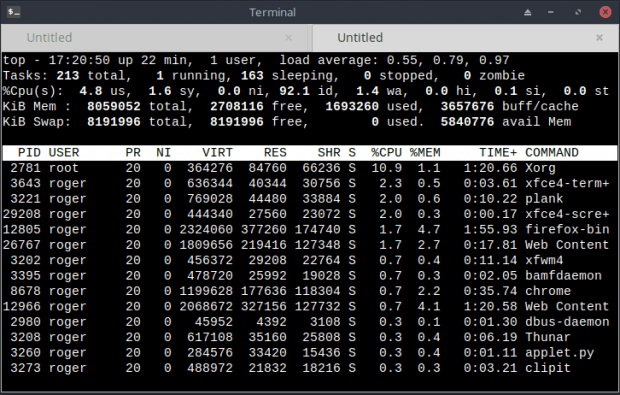Close the Terminal window with the red button
The image size is (620, 395).
point(605,12)
